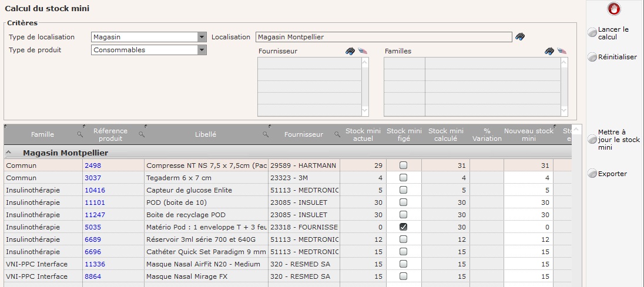This screenshot has width=644, height=287.
Task: Click Lancer le calcul button
Action: pos(613,33)
